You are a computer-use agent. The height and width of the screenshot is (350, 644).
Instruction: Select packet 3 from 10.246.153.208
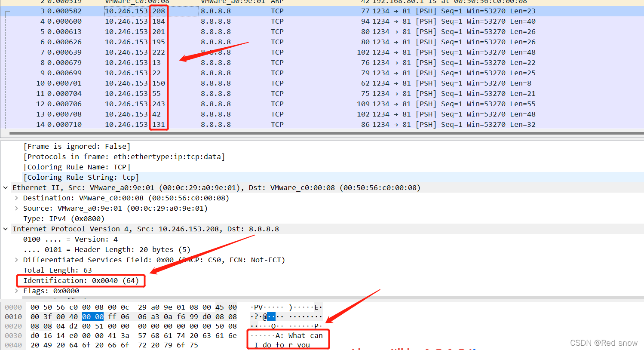tap(322, 11)
